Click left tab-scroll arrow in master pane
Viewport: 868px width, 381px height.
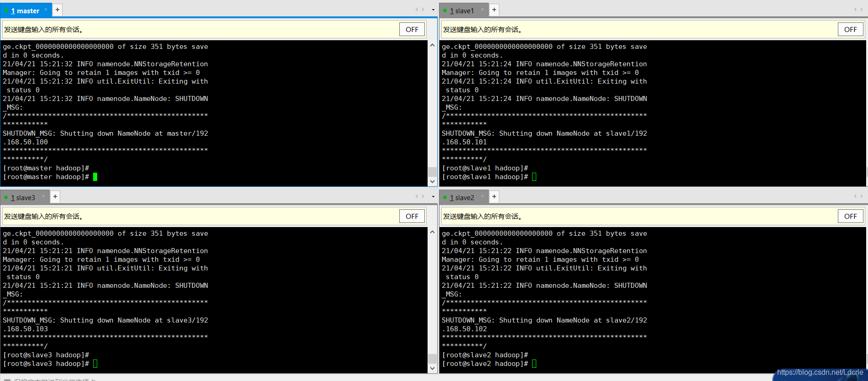416,10
